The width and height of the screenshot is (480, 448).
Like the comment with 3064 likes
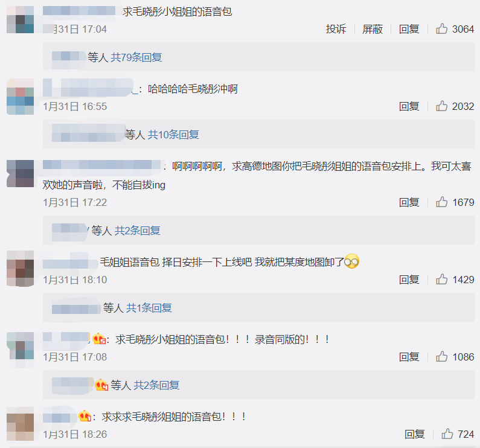[x=442, y=29]
